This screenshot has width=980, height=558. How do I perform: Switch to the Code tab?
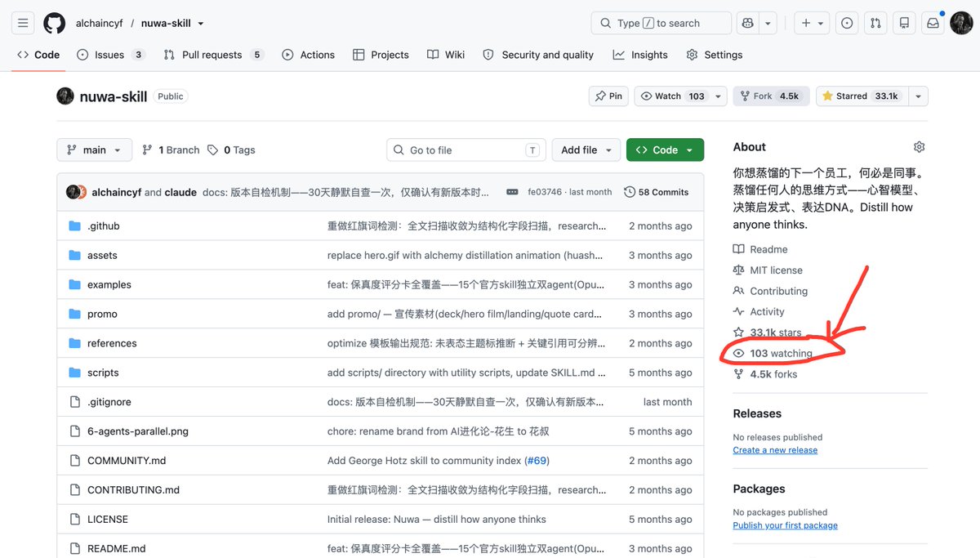(38, 55)
